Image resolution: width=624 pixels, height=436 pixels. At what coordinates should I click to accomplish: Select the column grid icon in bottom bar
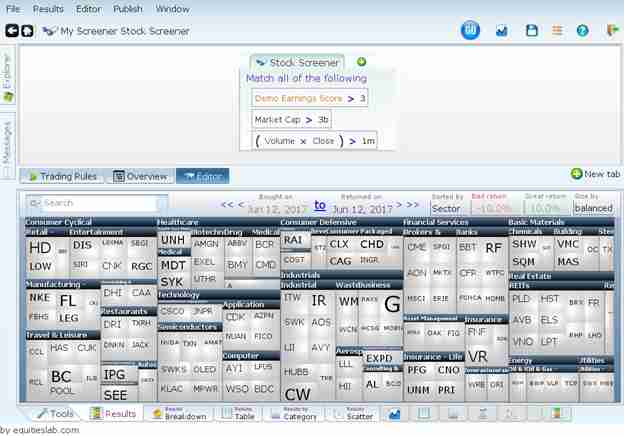423,414
